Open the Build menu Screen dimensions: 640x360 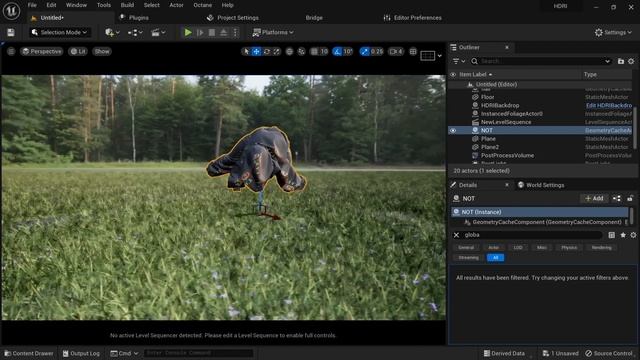coord(127,5)
